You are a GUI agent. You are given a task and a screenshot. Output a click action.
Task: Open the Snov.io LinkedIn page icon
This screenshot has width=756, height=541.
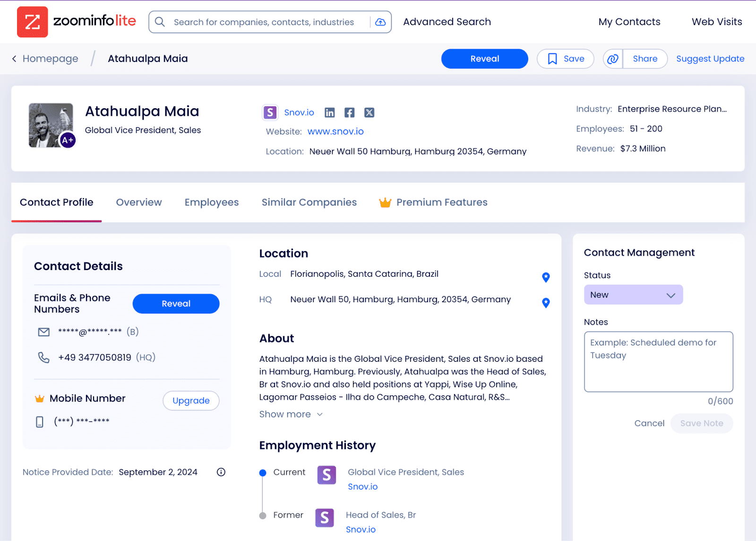click(x=330, y=113)
